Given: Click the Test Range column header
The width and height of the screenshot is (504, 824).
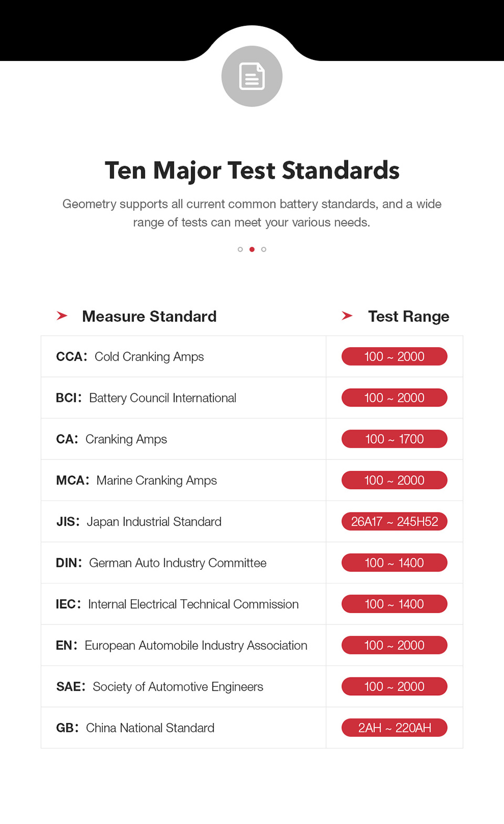Looking at the screenshot, I should click(408, 316).
